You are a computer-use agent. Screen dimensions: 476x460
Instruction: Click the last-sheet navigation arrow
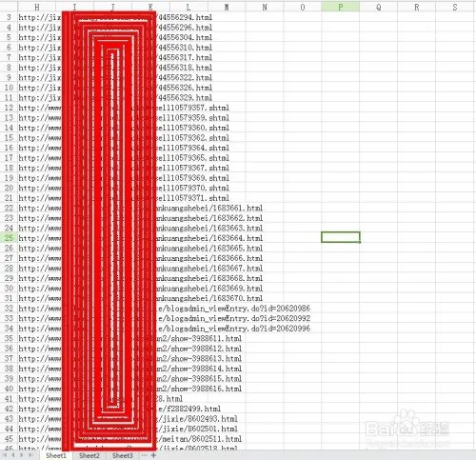tap(30, 455)
